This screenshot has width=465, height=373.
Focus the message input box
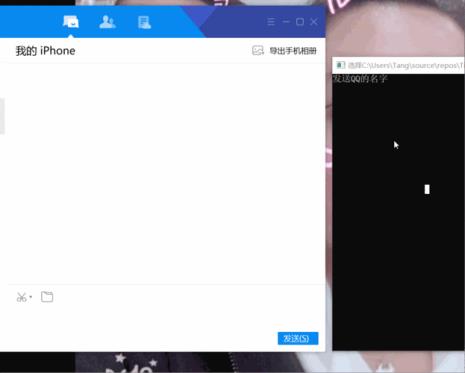click(x=163, y=318)
